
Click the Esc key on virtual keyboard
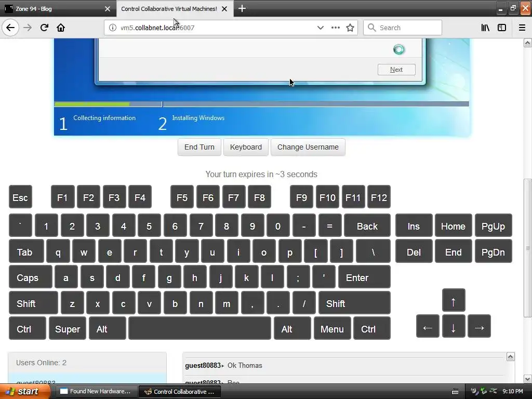[x=20, y=197]
